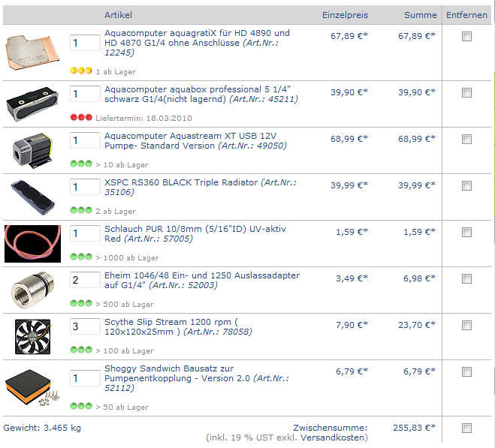Toggle the checkbox beside Zwischensumme
Screen dimensions: 495x448
tap(466, 428)
